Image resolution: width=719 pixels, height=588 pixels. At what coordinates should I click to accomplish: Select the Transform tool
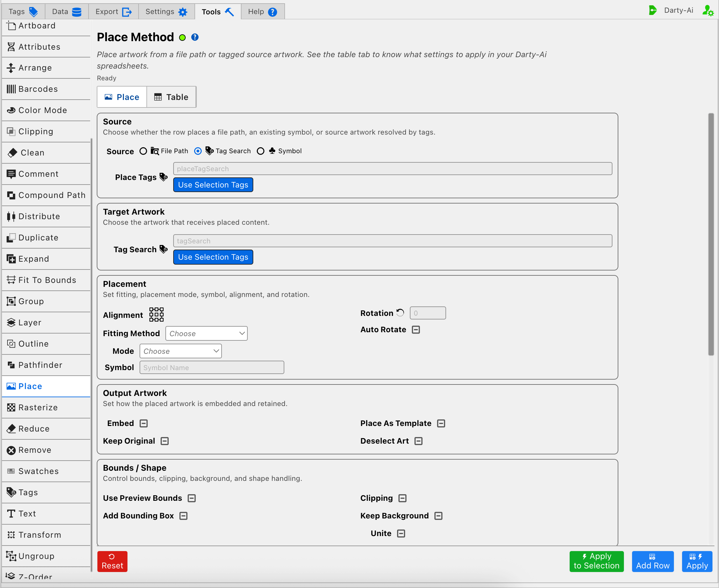pyautogui.click(x=46, y=535)
